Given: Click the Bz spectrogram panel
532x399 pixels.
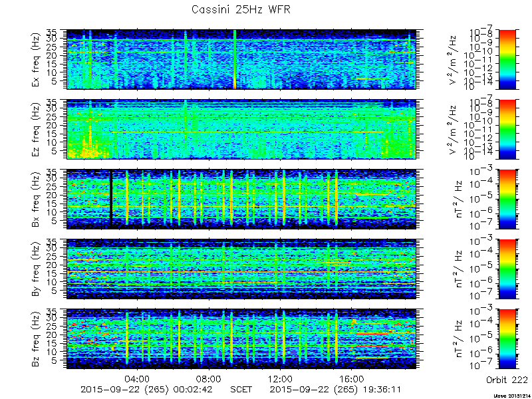Looking at the screenshot, I should [x=241, y=339].
